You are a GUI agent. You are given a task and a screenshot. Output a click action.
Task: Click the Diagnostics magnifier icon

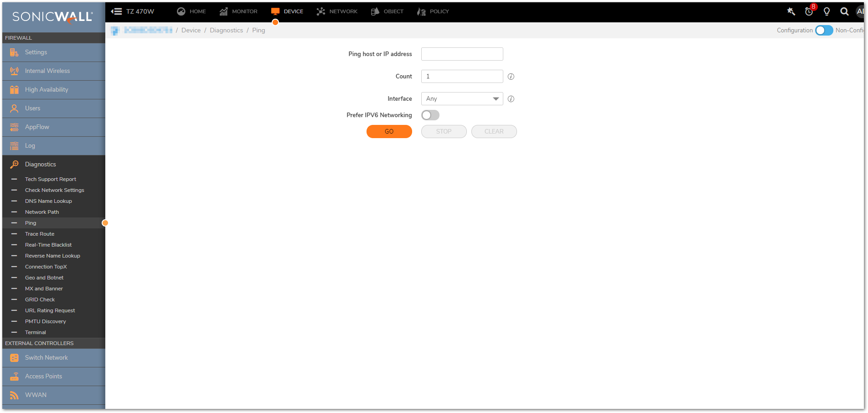pos(14,165)
